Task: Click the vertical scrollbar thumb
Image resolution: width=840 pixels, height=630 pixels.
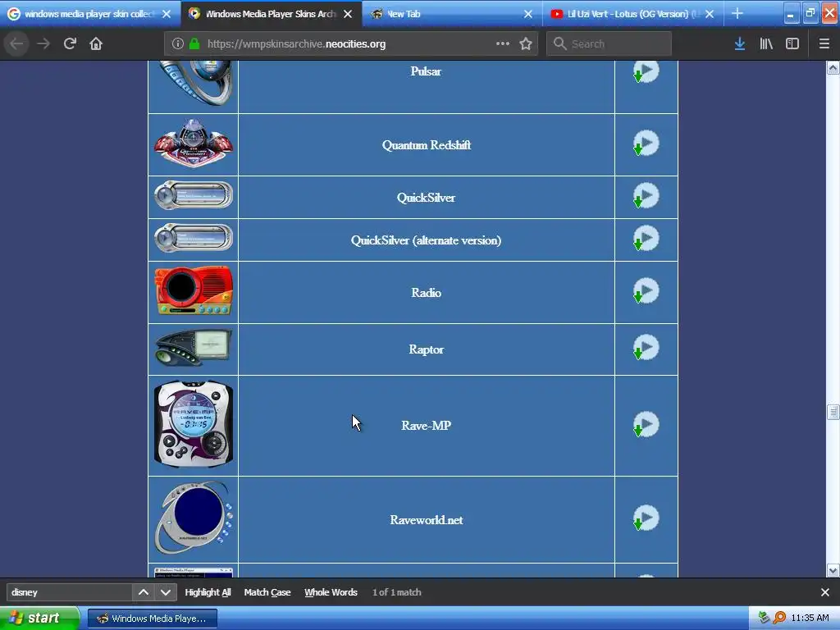Action: (x=833, y=412)
